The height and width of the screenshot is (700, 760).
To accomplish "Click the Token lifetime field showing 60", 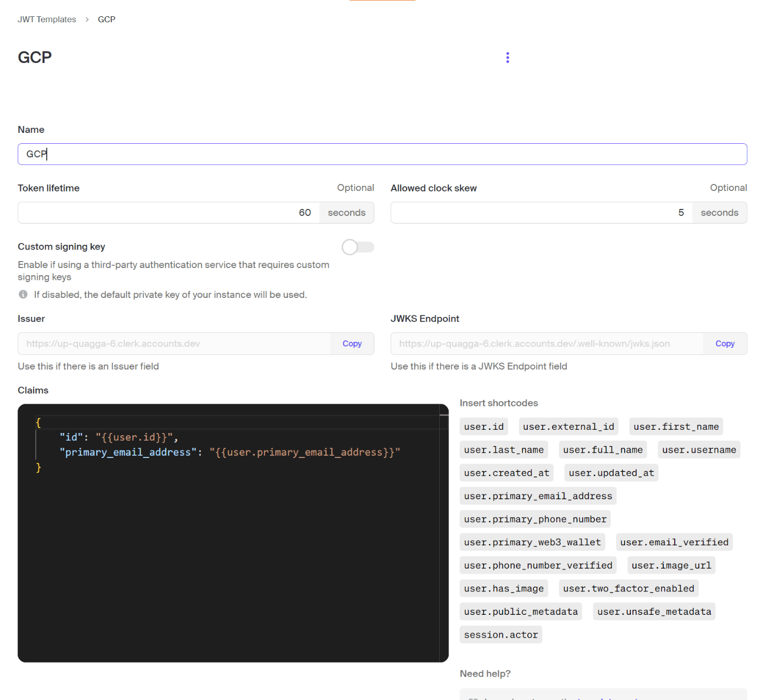I will [x=169, y=213].
